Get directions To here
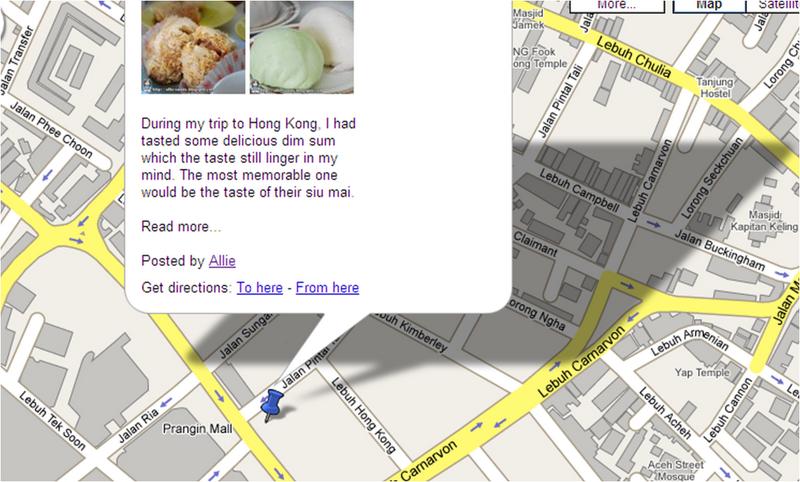The width and height of the screenshot is (800, 482). 260,288
